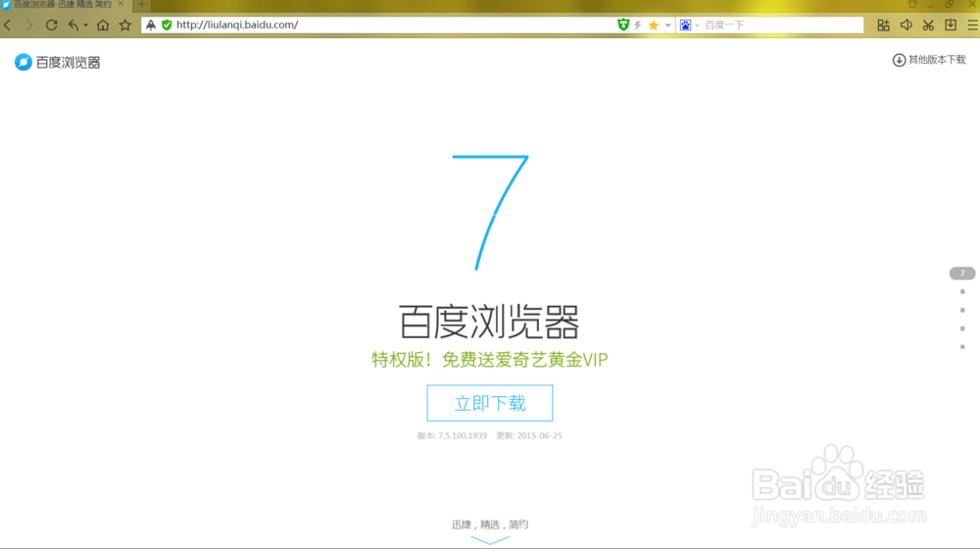Click the scissors screenshot tool icon
Screen dimensions: 980x549
928,25
